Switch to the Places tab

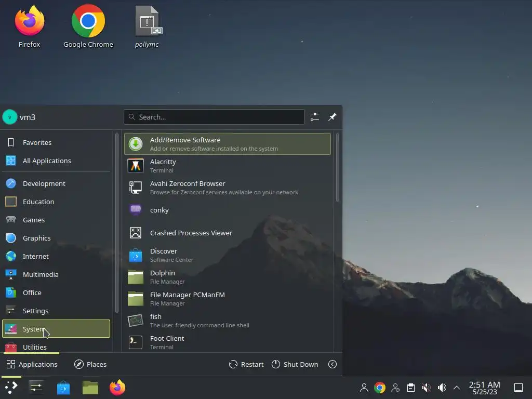[90, 364]
